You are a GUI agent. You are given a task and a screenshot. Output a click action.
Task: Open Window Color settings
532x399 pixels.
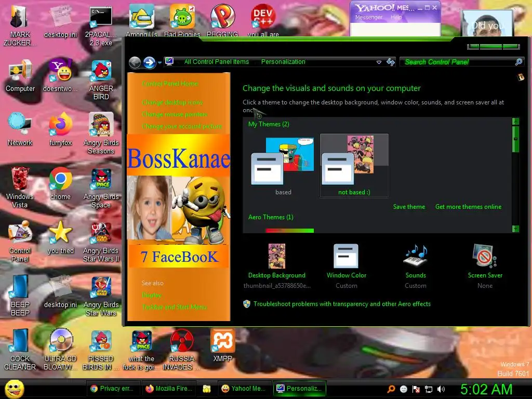click(347, 266)
